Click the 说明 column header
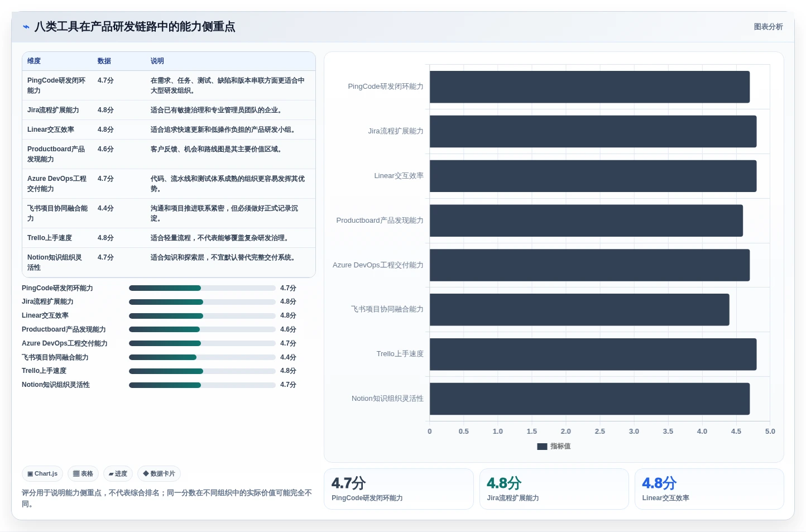806x532 pixels. click(x=157, y=61)
